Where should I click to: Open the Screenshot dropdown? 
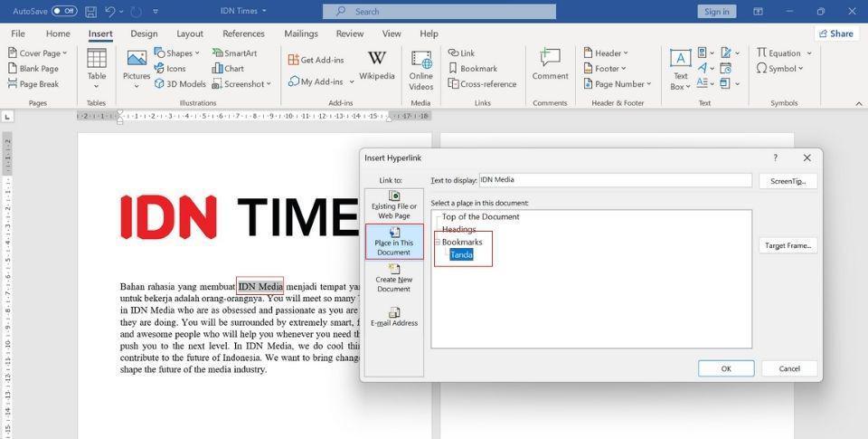pos(241,84)
